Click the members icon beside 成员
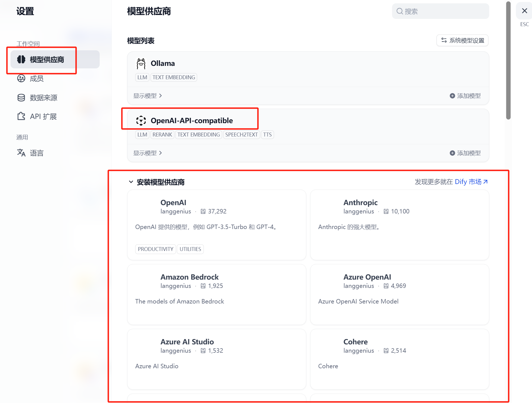Viewport: 532px width, 403px height. (21, 79)
